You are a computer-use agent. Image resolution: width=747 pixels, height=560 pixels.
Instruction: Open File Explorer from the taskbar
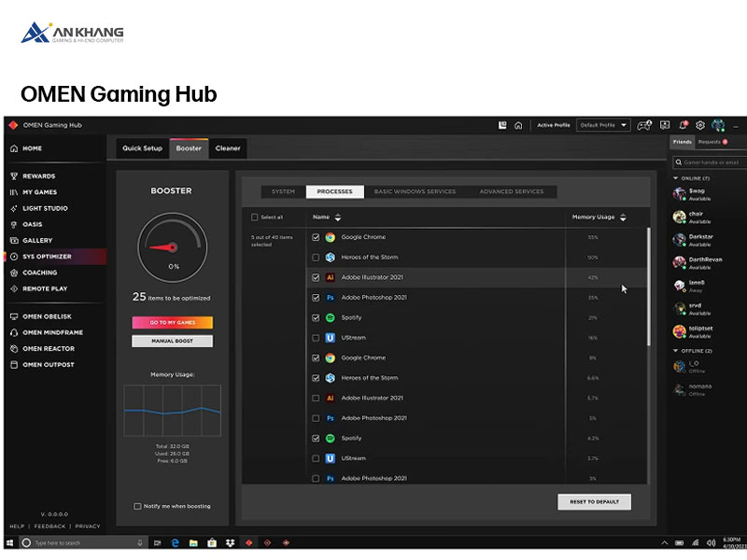[x=193, y=543]
